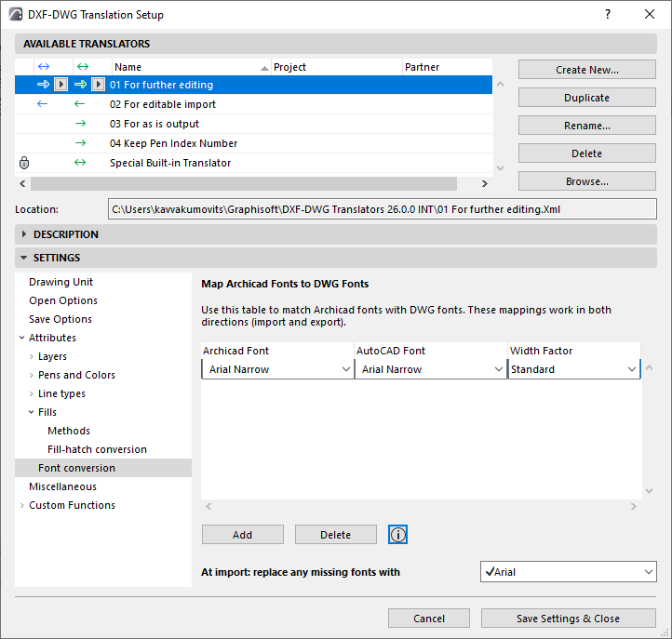Click the second play box in the selected translator row
Screen dimensions: 672x639
point(98,85)
